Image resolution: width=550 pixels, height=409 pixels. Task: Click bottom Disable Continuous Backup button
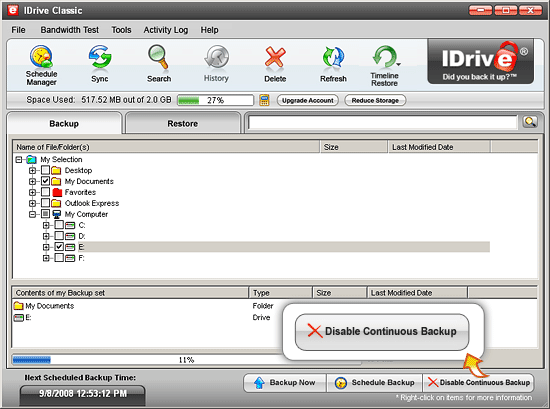(478, 383)
